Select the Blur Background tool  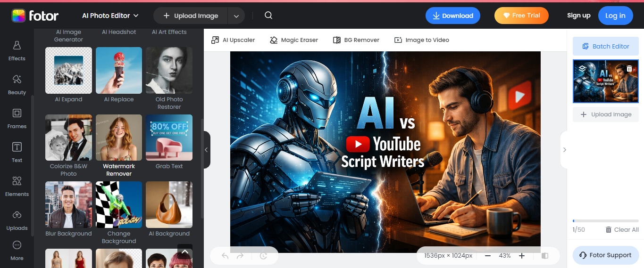[68, 209]
